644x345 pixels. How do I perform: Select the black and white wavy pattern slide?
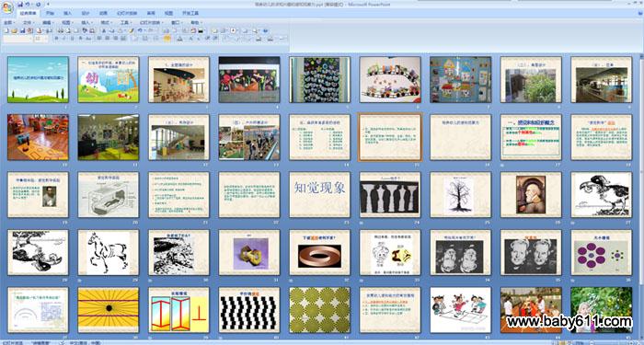pos(249,310)
